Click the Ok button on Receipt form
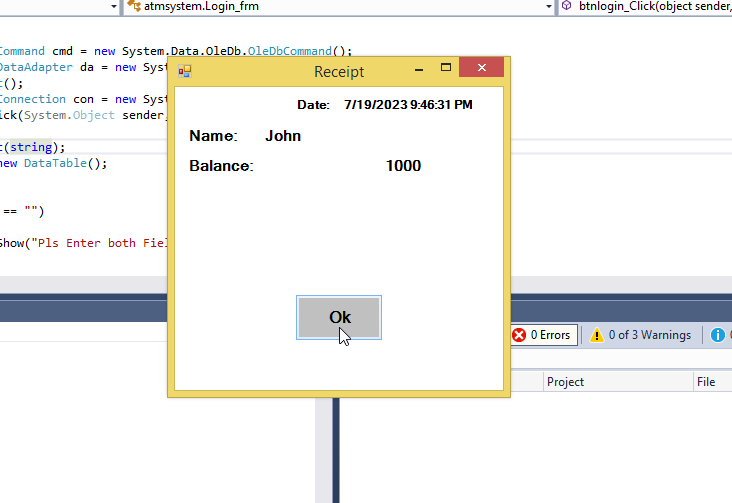This screenshot has width=732, height=503. click(339, 317)
